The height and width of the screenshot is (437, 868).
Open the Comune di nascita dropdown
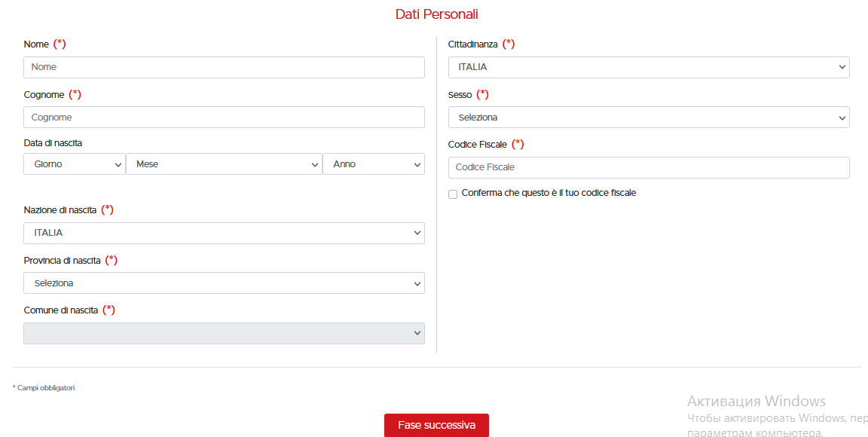224,333
